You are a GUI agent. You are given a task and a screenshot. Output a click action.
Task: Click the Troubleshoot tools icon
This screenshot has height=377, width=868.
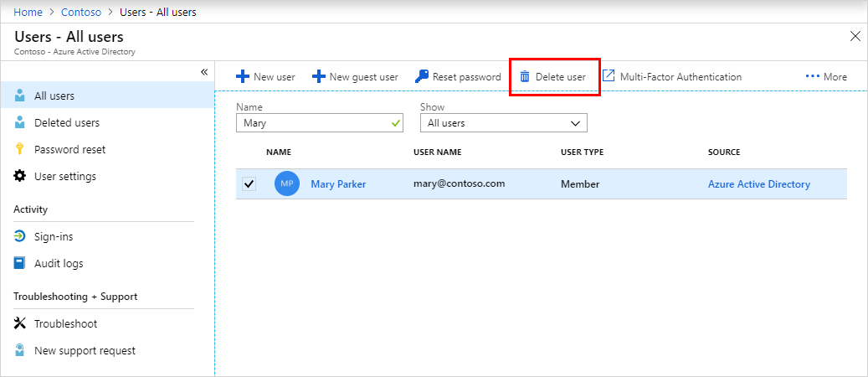point(20,323)
